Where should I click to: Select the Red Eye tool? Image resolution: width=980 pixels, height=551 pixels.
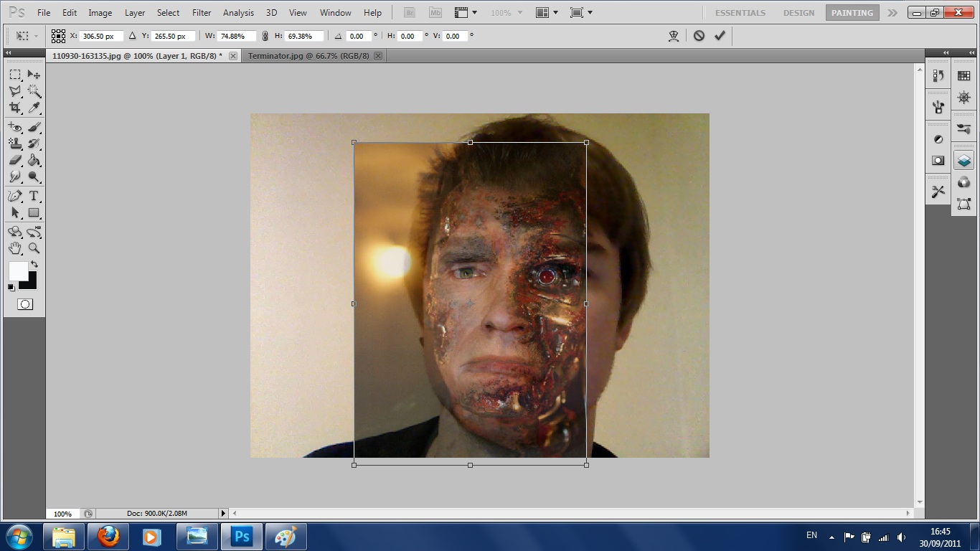[15, 127]
